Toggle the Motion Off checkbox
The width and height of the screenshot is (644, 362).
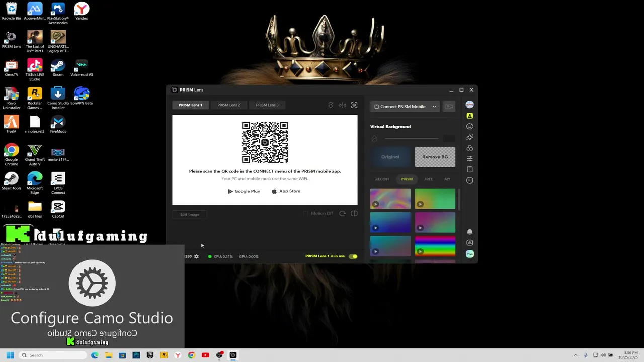coord(305,213)
